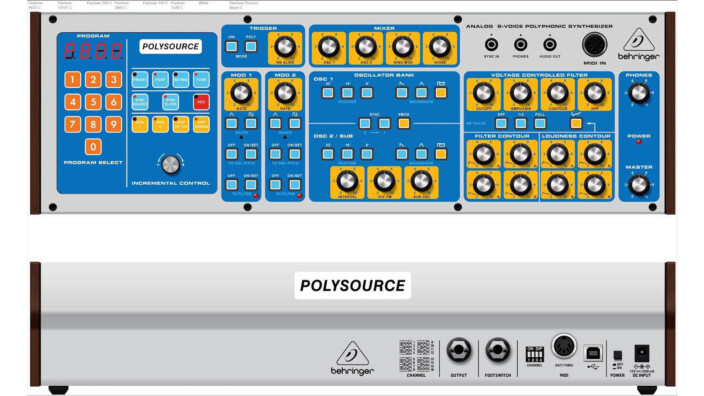The width and height of the screenshot is (704, 396).
Task: Click the red REC button
Action: (201, 102)
